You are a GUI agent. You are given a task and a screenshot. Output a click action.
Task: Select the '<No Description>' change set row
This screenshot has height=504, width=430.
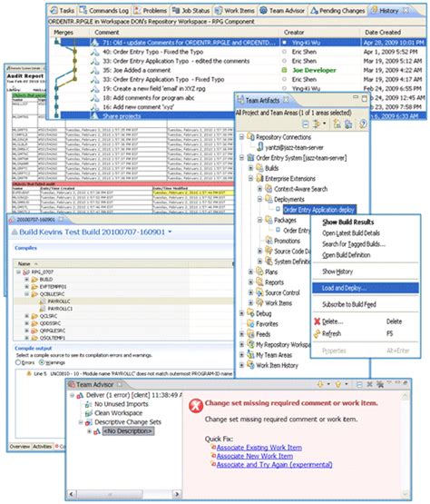click(x=128, y=431)
